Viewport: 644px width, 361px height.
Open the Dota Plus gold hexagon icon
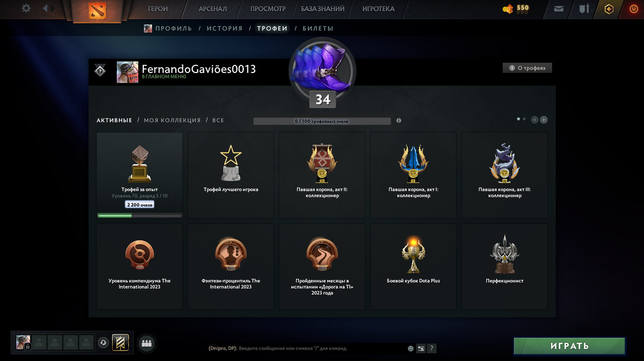coord(609,9)
